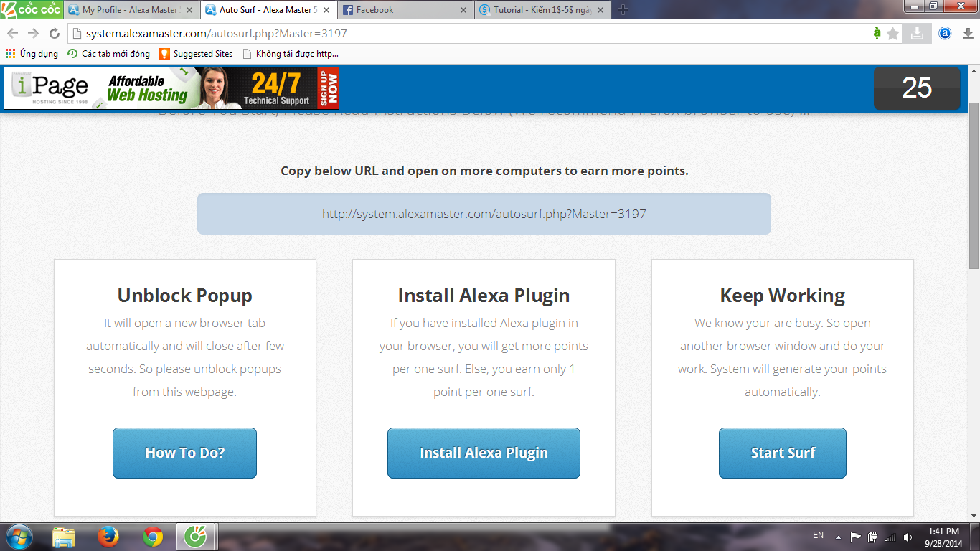Viewport: 980px width, 551px height.
Task: Click the page's vertical scrollbar thumb
Action: point(974,184)
